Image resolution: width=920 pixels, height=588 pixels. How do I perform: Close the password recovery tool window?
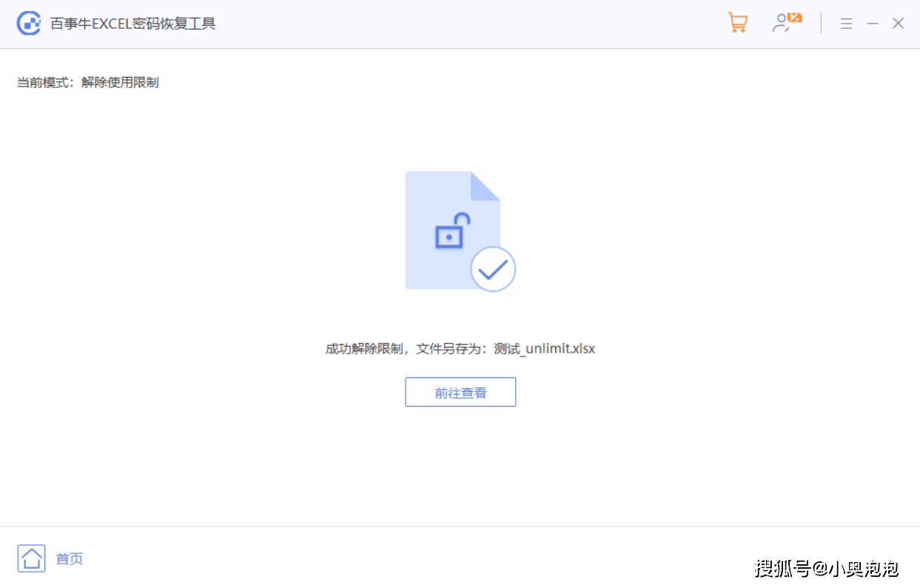[899, 24]
